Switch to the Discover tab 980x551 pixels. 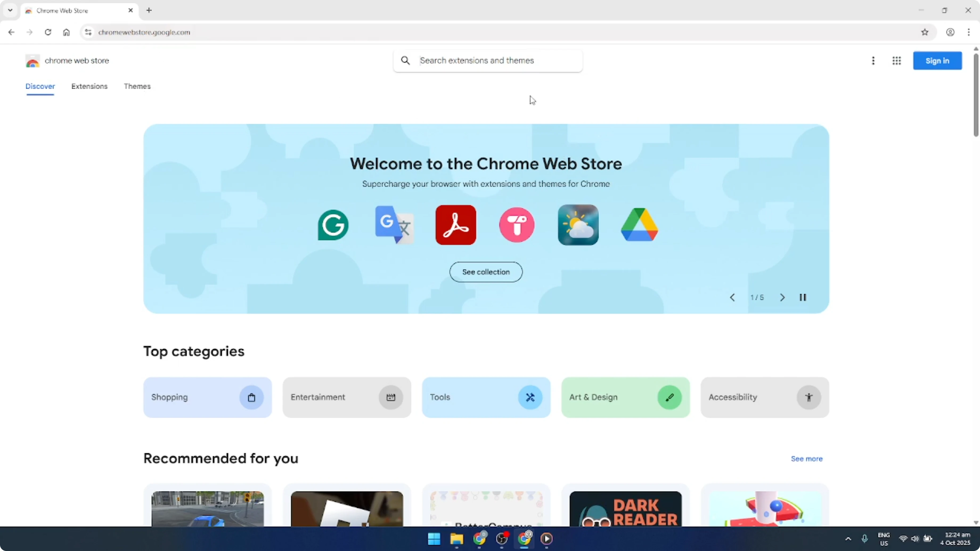40,86
